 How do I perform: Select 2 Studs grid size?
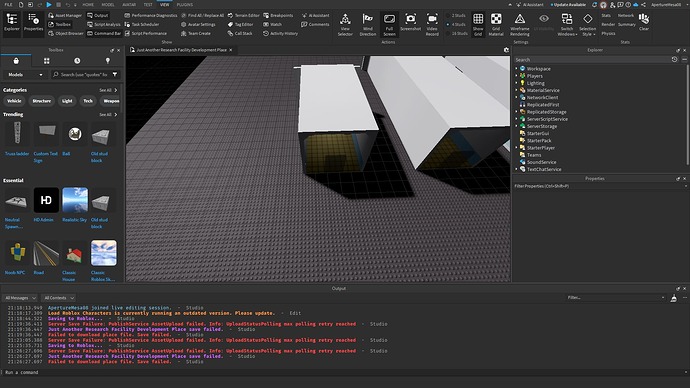coord(455,15)
